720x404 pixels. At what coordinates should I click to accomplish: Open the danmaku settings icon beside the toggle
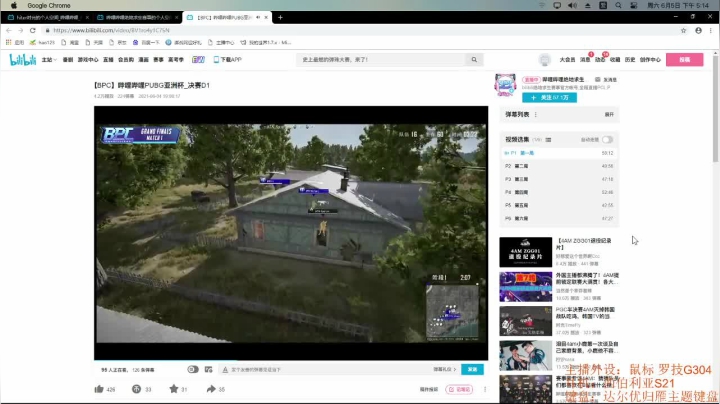pos(208,370)
